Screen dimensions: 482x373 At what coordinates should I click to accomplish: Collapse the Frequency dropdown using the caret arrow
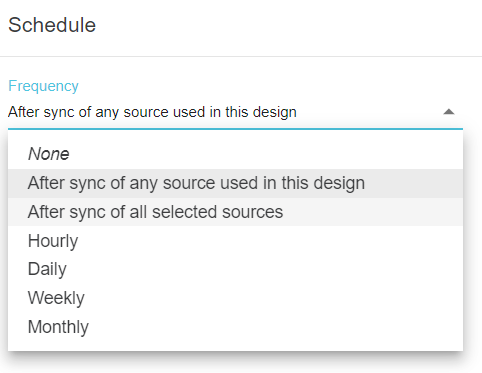pos(449,112)
